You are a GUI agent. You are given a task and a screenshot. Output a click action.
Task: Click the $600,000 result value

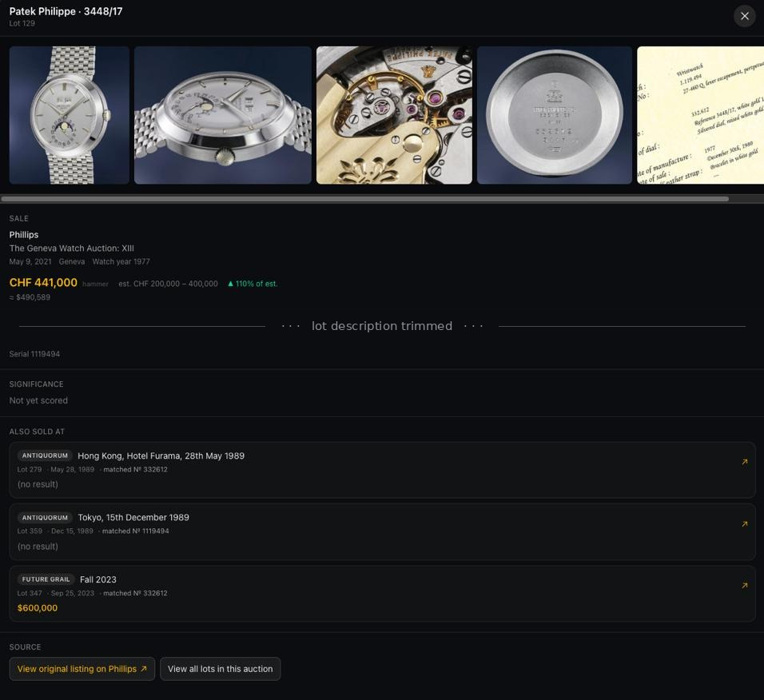pyautogui.click(x=38, y=608)
